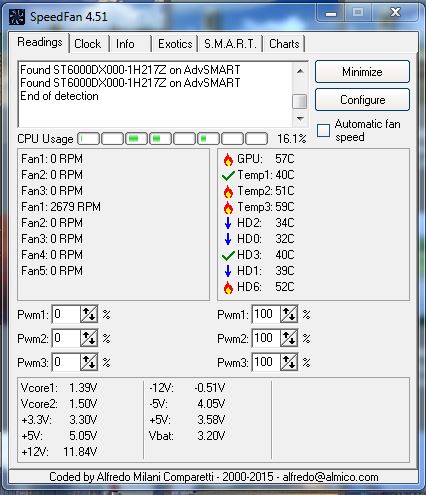The width and height of the screenshot is (426, 495).
Task: Click the SpeedFan fan icon in title bar
Action: [17, 16]
